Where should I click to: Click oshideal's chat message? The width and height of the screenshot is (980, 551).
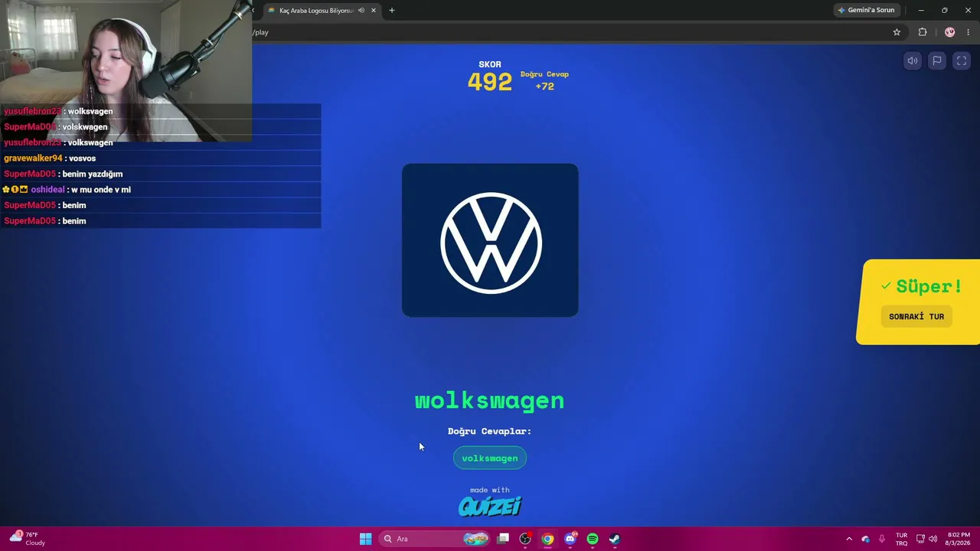[161, 190]
